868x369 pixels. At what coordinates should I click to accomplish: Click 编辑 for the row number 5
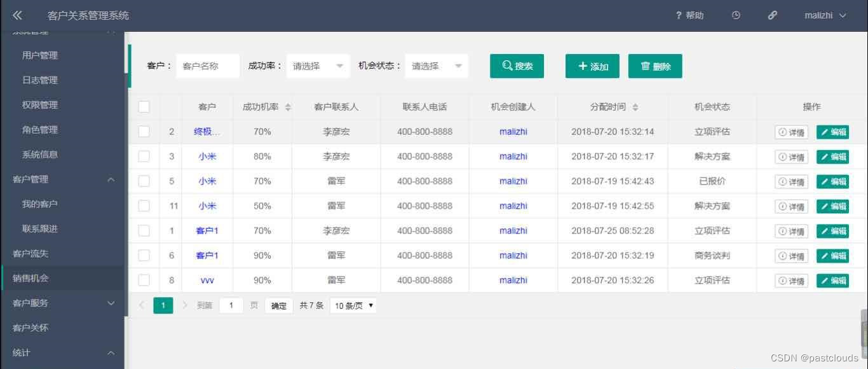[832, 182]
